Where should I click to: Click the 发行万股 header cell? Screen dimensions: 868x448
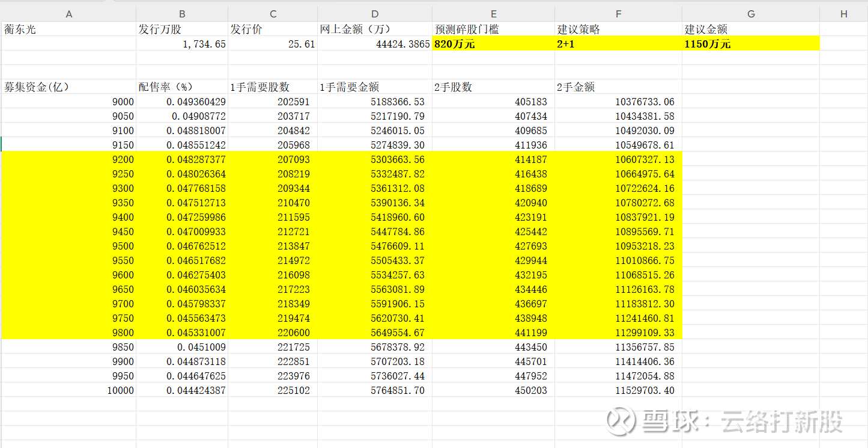click(182, 29)
